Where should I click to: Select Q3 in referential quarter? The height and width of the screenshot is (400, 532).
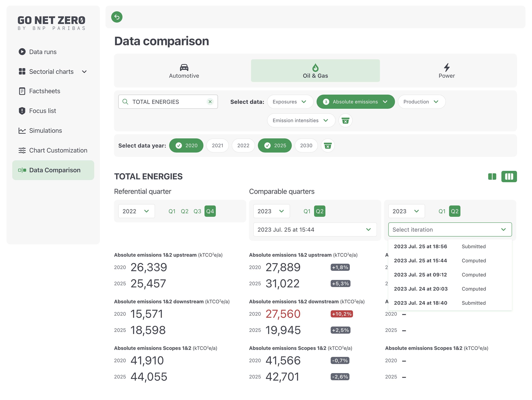[197, 211]
